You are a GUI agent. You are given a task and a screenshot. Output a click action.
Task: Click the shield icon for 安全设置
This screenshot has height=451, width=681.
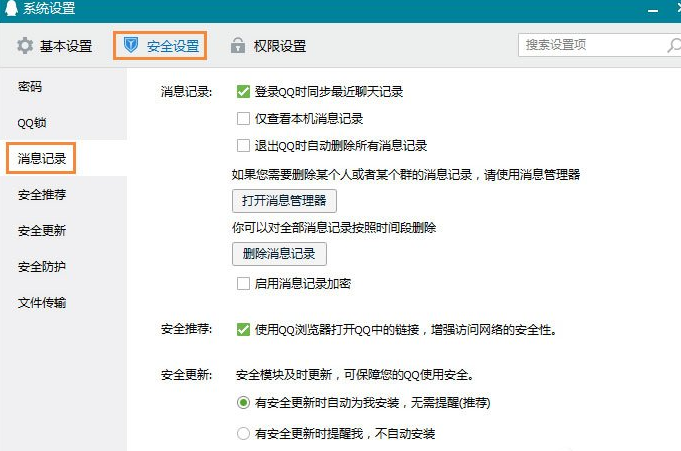click(x=131, y=45)
